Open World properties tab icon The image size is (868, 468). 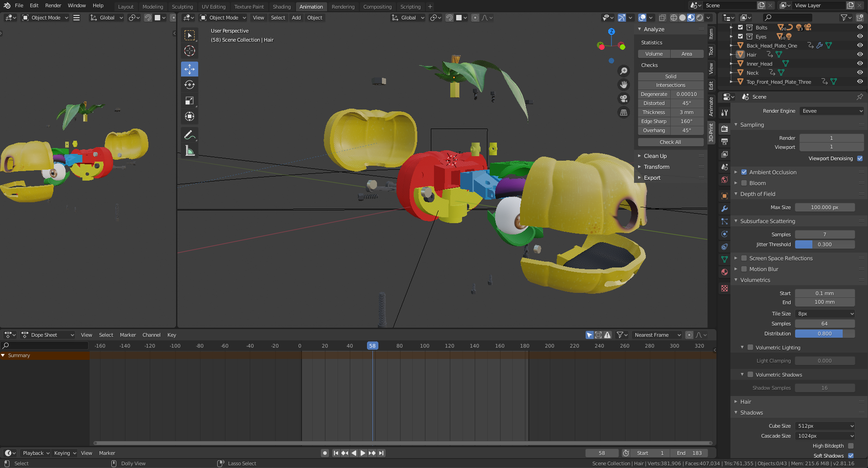tap(725, 180)
